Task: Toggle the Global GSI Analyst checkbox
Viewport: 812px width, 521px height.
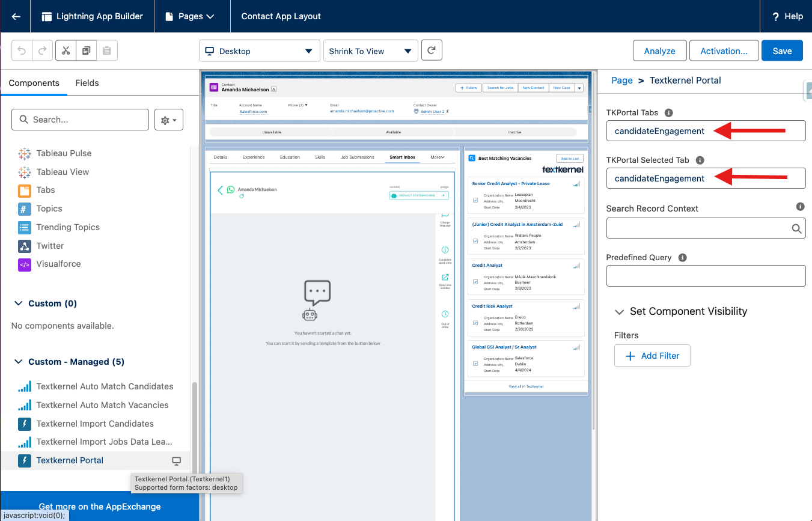Action: pos(475,364)
